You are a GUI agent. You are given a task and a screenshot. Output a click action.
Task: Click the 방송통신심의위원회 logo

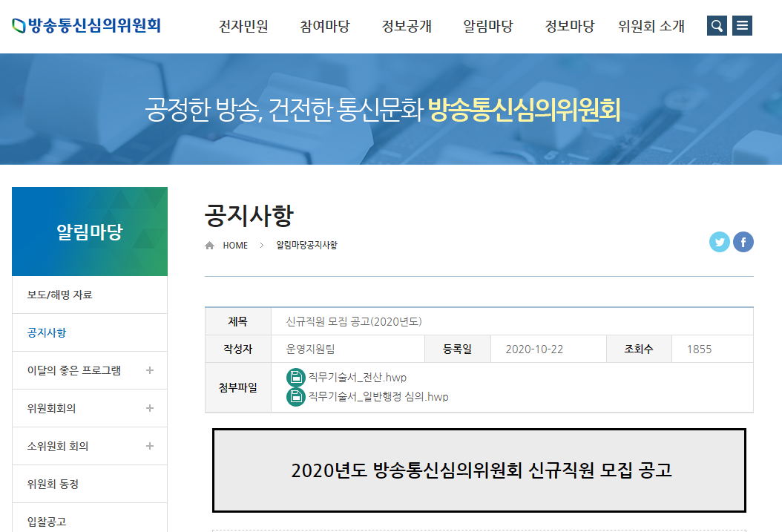(x=86, y=25)
